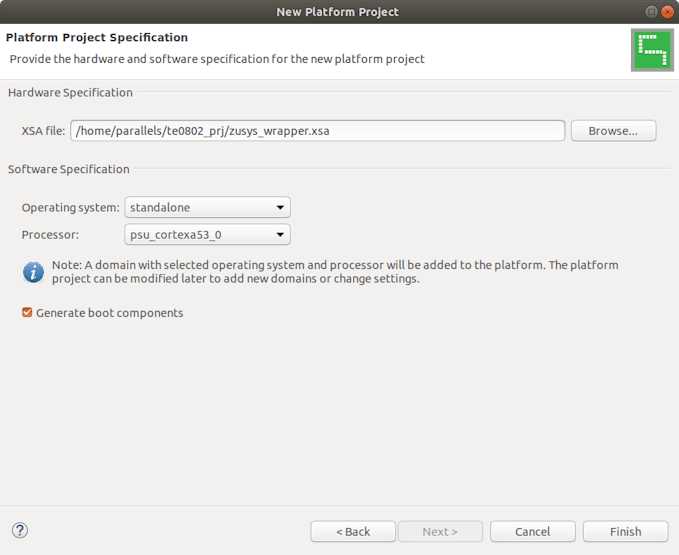Click the Generate boot components label
The height and width of the screenshot is (555, 679).
pyautogui.click(x=109, y=313)
